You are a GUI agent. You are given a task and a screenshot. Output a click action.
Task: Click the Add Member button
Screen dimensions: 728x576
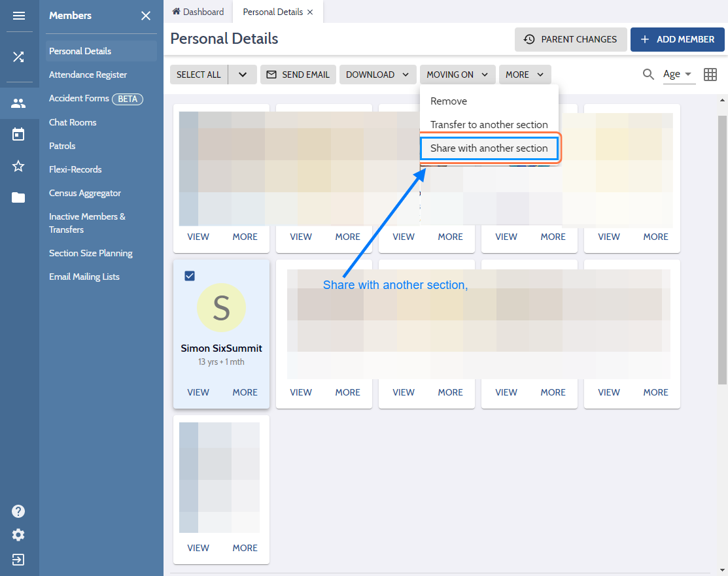[678, 39]
